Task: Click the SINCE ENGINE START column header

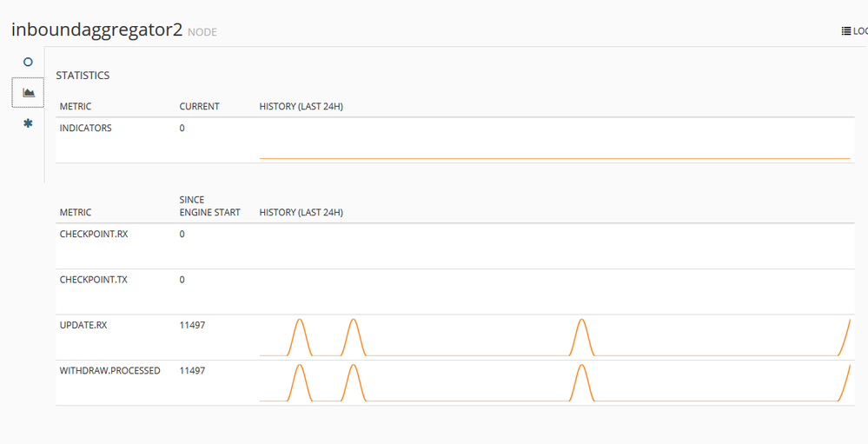Action: pos(209,206)
